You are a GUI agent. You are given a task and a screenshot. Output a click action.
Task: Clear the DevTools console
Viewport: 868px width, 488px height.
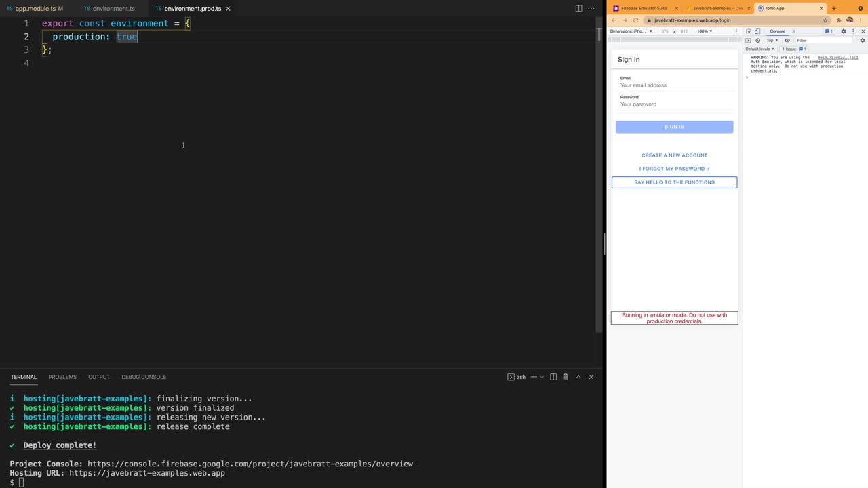[757, 41]
